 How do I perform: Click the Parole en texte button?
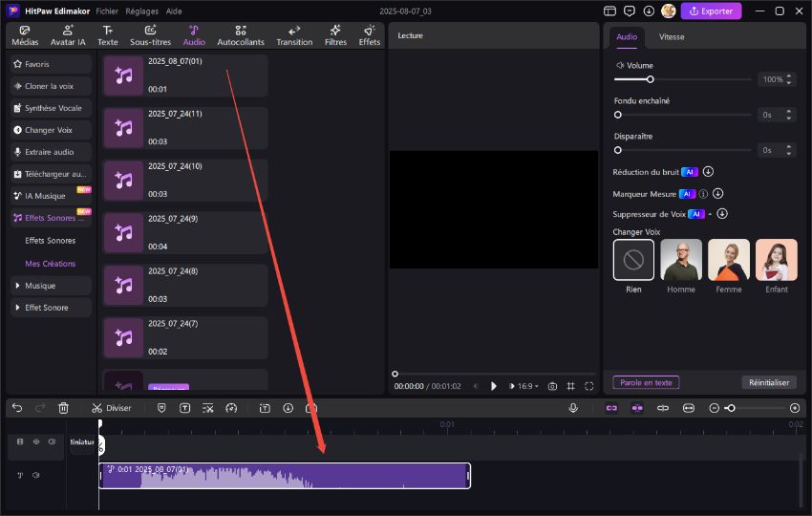646,382
